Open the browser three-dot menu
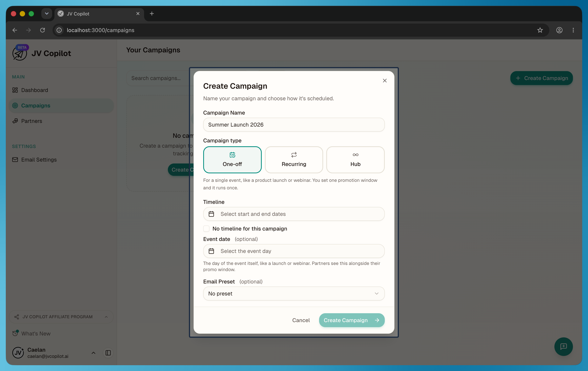 (x=573, y=30)
